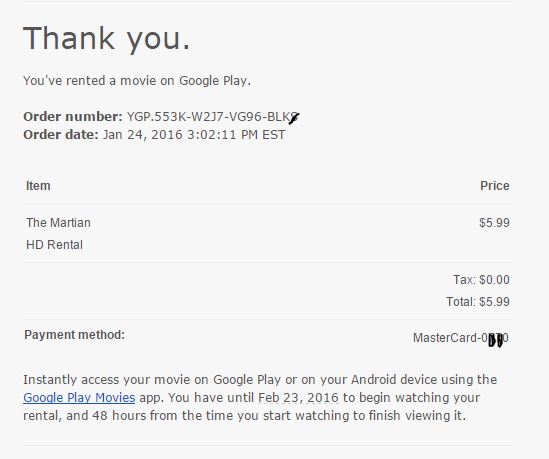This screenshot has height=459, width=549.
Task: Click the Feb 23, 2016 date
Action: point(298,398)
